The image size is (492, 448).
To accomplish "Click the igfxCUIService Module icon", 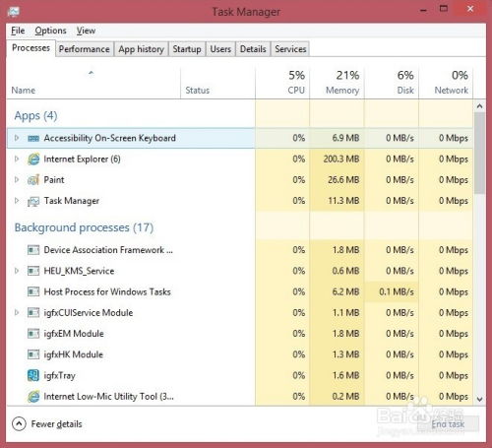I will click(33, 313).
